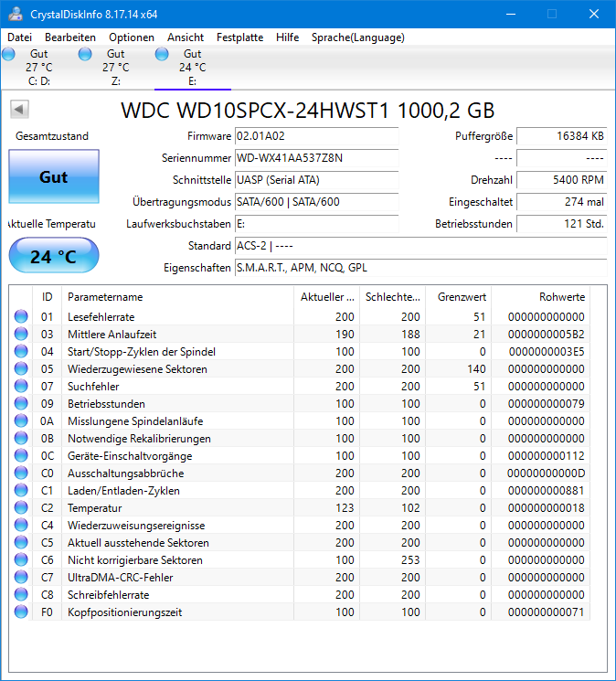Screen dimensions: 616x681
Task: Click status orb for Suchfehler row
Action: [x=21, y=386]
